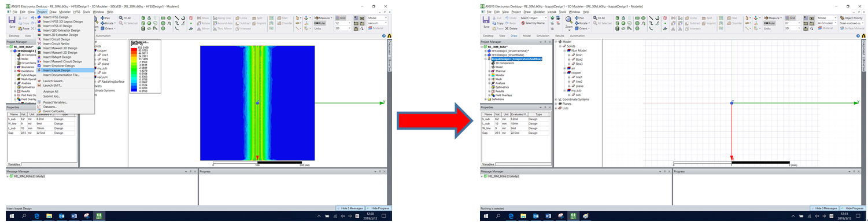Click the Fit All icon in left window
Viewport: 868px width, 224px height.
click(127, 18)
